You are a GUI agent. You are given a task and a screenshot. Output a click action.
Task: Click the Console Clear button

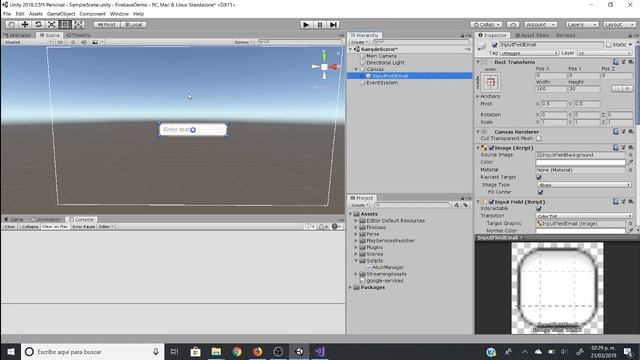click(x=10, y=227)
